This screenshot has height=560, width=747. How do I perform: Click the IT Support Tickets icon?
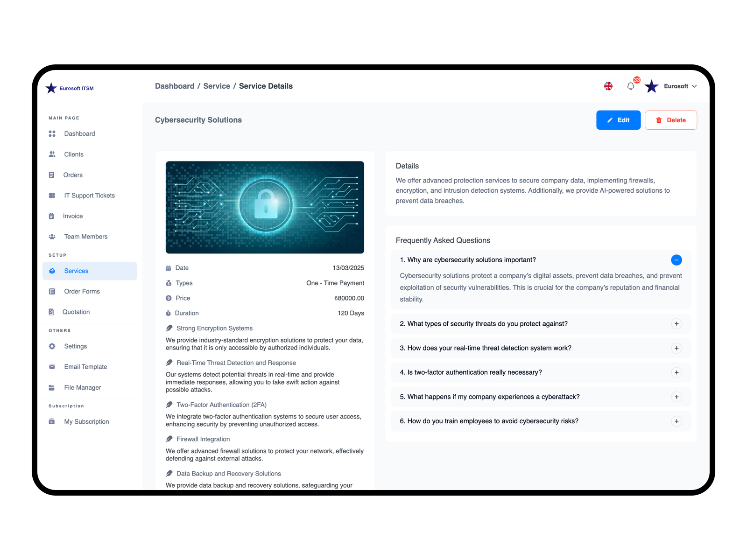point(52,196)
